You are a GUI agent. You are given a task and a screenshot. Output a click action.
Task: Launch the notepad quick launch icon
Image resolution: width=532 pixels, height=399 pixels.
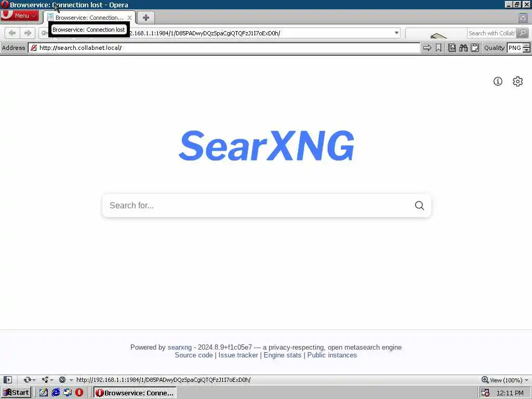[44, 393]
